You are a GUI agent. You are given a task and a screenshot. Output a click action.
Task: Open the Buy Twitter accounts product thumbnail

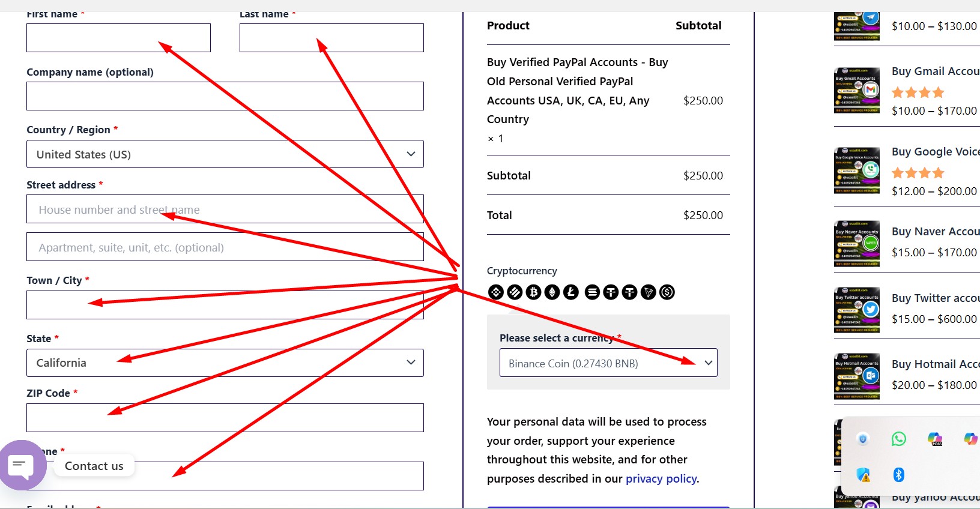coord(856,310)
